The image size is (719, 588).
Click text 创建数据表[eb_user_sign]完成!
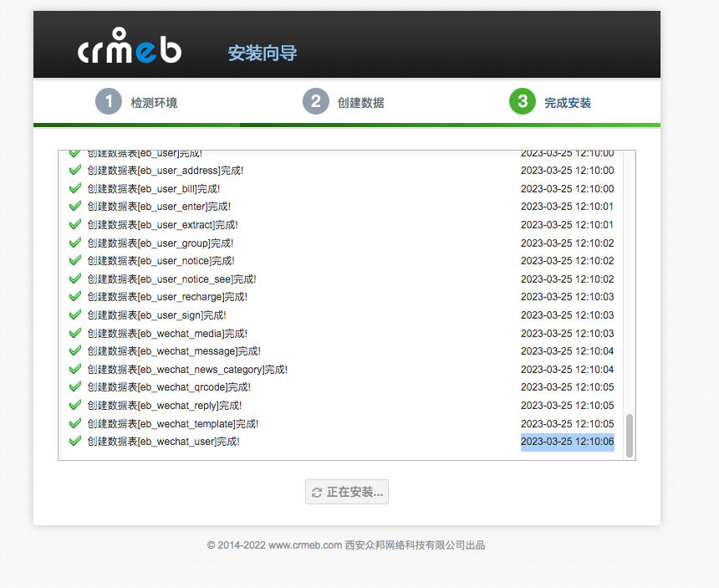(157, 315)
